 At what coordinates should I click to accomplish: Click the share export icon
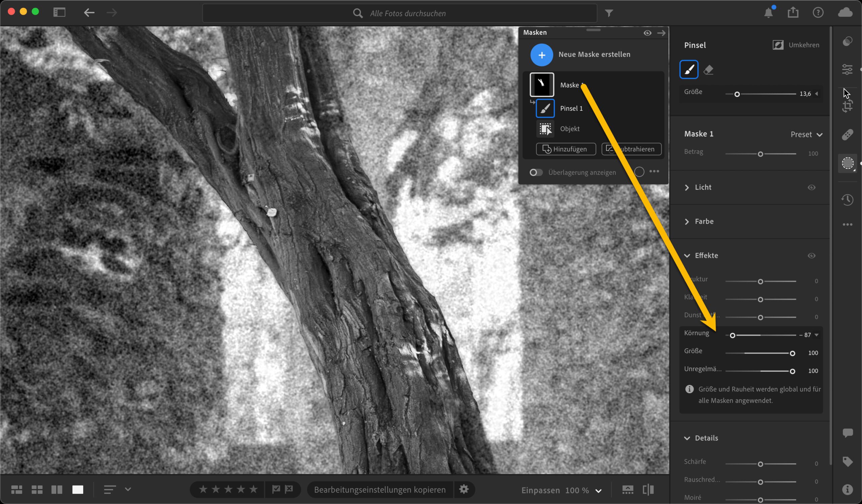(x=793, y=13)
